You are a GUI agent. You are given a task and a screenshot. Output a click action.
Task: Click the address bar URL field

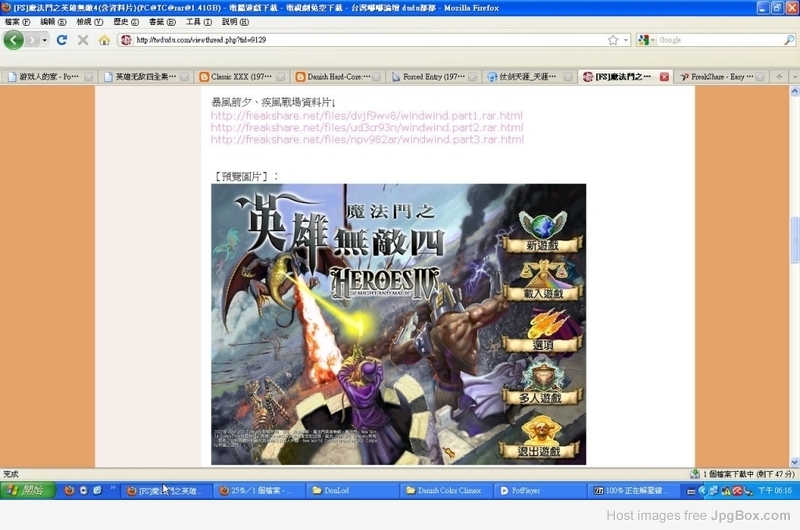point(360,40)
